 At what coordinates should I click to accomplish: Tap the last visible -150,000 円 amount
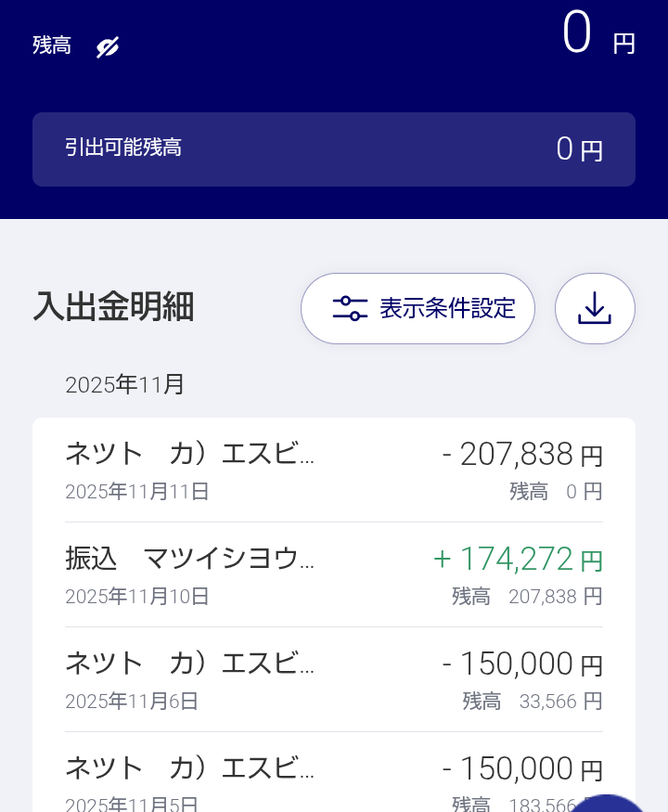[x=522, y=768]
